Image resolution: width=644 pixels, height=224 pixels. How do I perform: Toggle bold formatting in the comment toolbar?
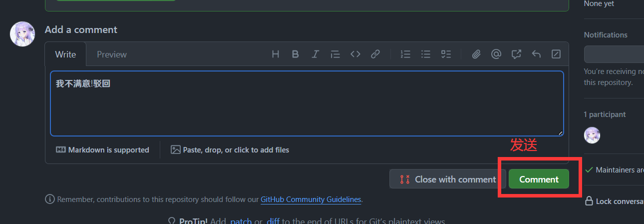pyautogui.click(x=295, y=54)
